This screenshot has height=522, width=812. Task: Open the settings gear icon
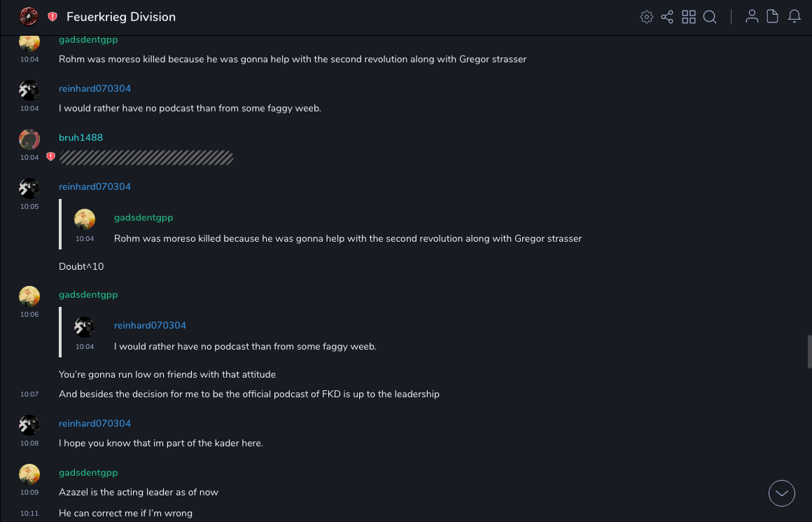(x=647, y=17)
